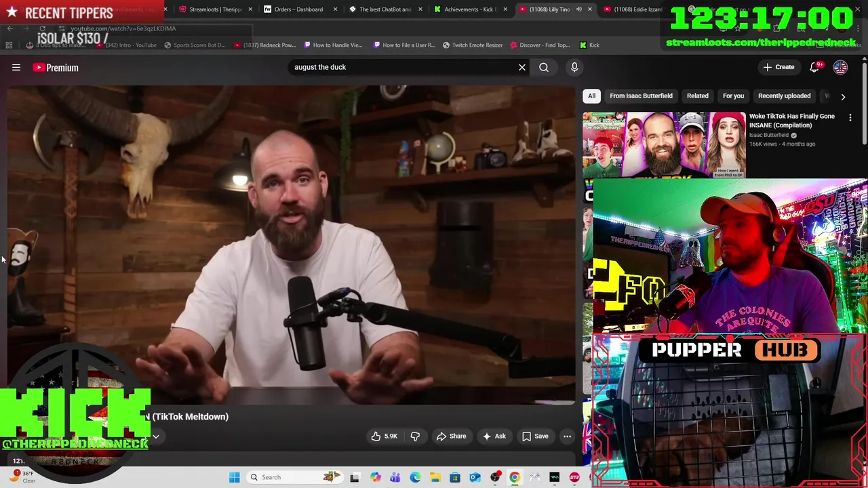Go to YouTube Premium home logo
This screenshot has height=488, width=868.
(56, 68)
